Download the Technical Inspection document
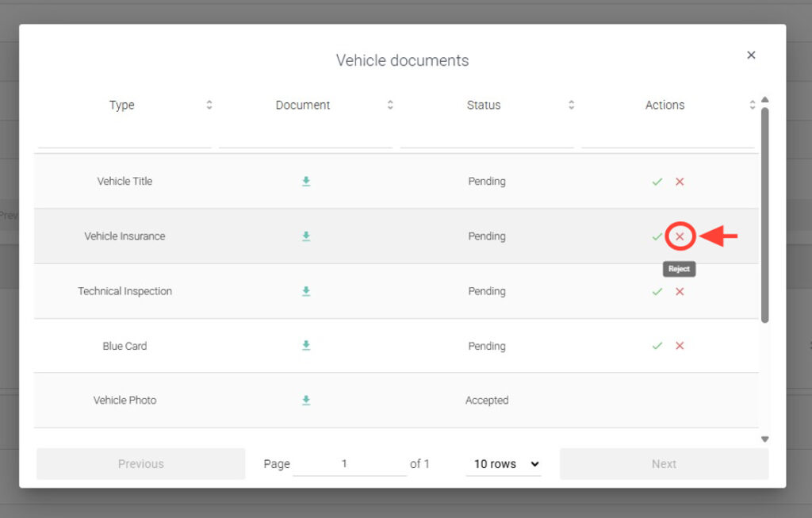Viewport: 812px width, 518px height. pos(306,291)
